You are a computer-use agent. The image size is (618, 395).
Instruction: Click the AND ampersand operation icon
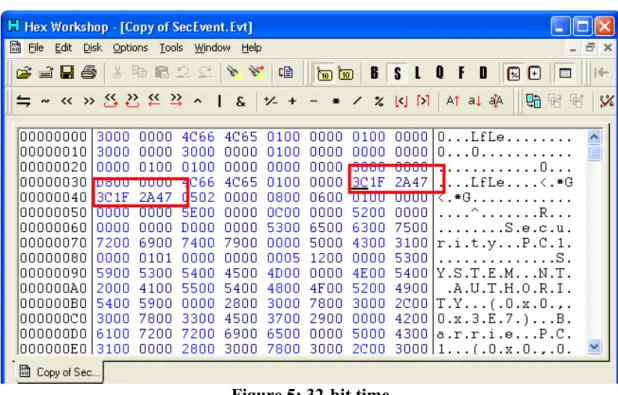click(240, 102)
